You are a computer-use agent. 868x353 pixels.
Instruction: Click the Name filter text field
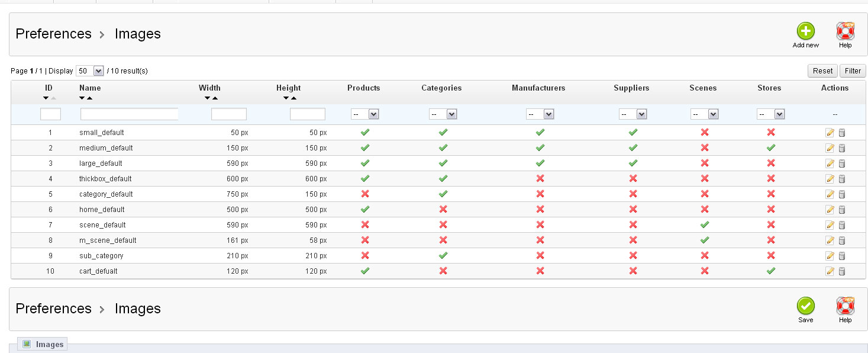point(129,114)
